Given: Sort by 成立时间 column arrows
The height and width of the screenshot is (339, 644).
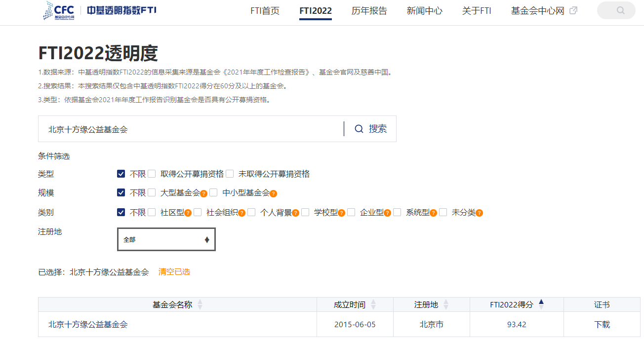Looking at the screenshot, I should pyautogui.click(x=373, y=304).
